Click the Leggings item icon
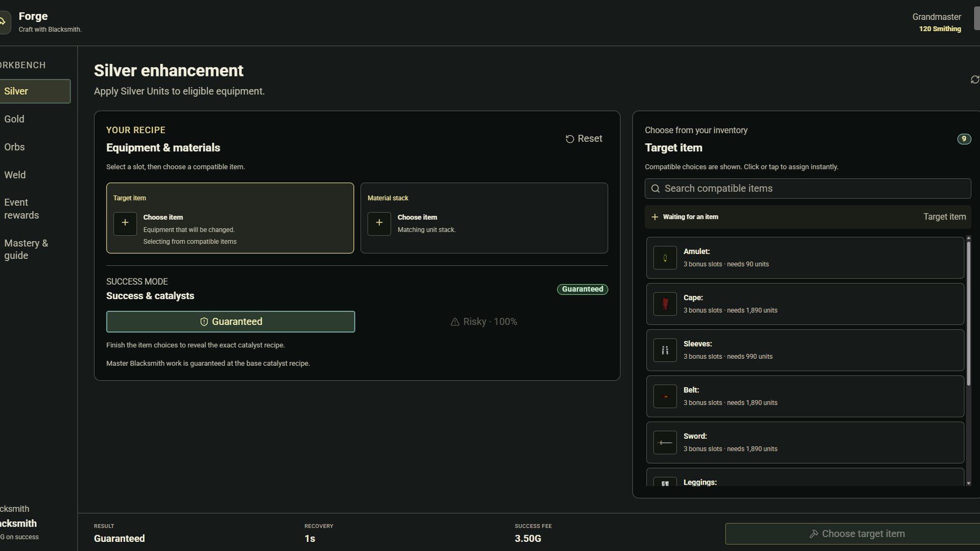Screen dimensions: 980x551 tap(665, 482)
